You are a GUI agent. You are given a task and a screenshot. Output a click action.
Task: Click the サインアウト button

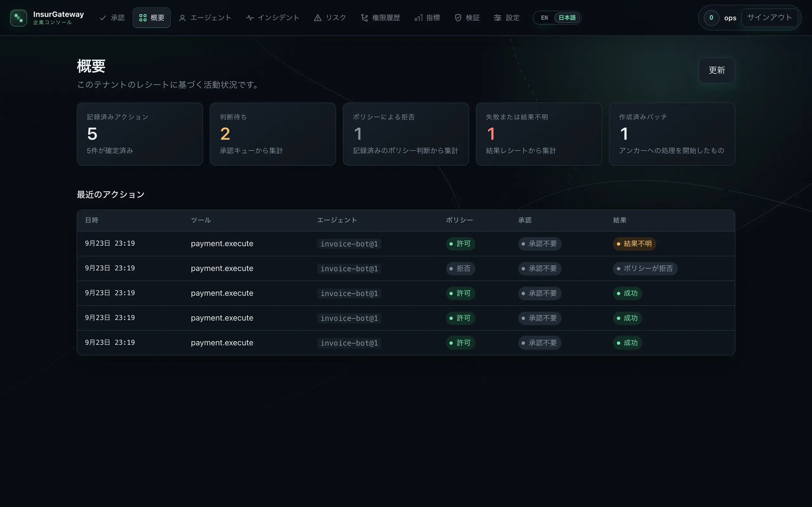coord(770,17)
